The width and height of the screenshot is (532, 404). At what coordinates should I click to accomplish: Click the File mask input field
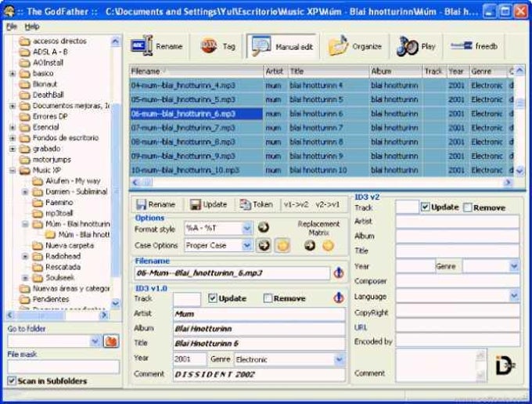(63, 366)
